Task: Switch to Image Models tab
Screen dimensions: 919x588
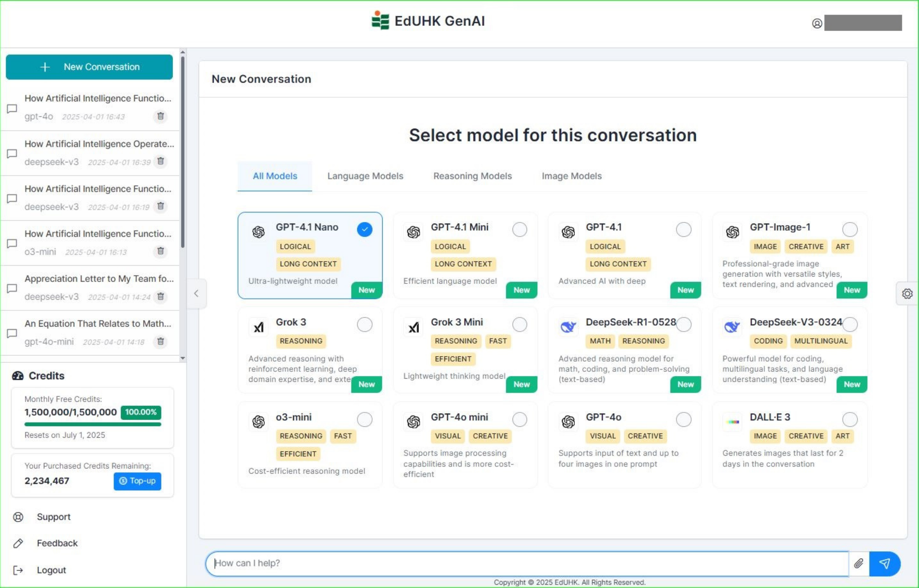Action: (572, 176)
